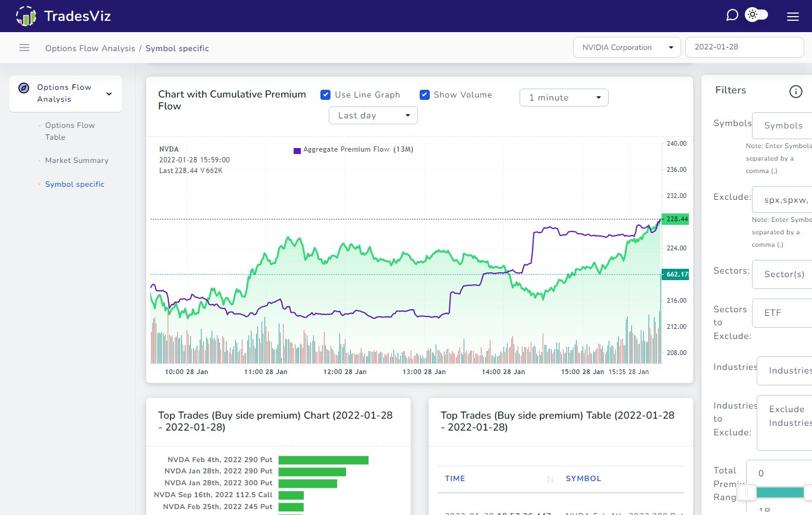Open the NVIDIA Corporation symbol dropdown

point(627,48)
